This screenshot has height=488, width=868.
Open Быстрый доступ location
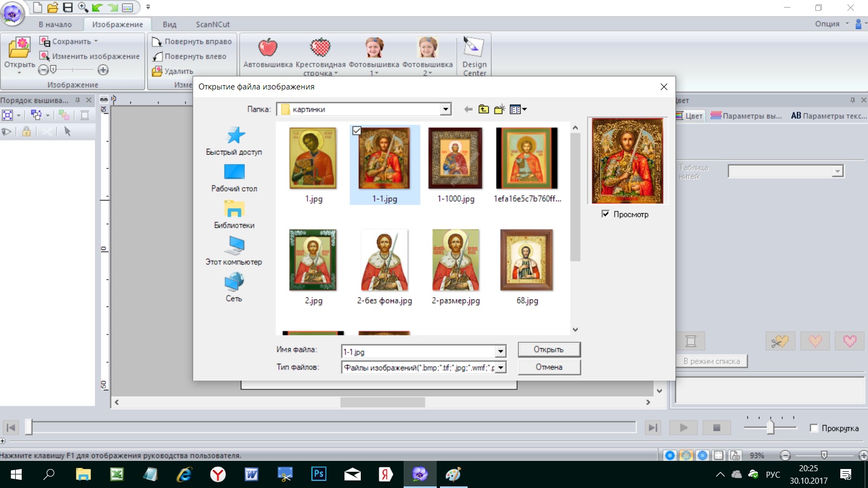pyautogui.click(x=234, y=141)
